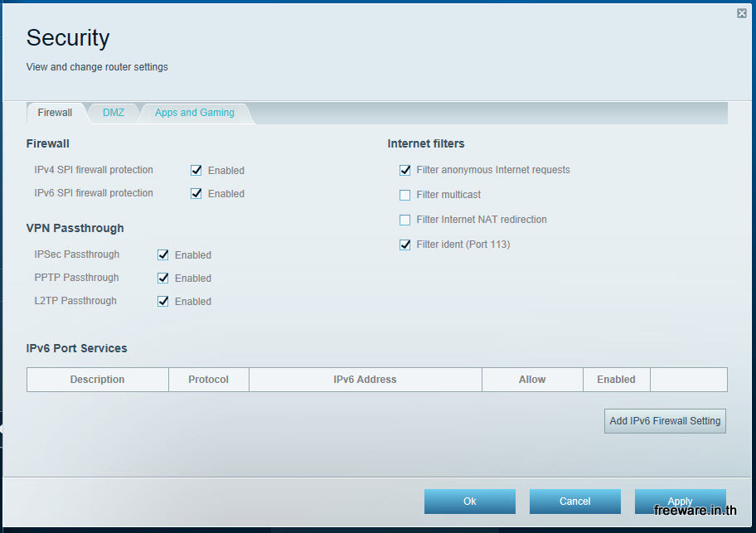Click the IPv6 SPI firewall protection label

tap(94, 193)
